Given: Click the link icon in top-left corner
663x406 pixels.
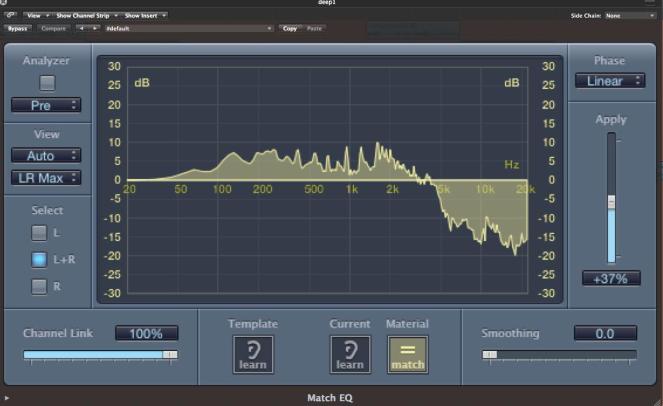Looking at the screenshot, I should 10,16.
